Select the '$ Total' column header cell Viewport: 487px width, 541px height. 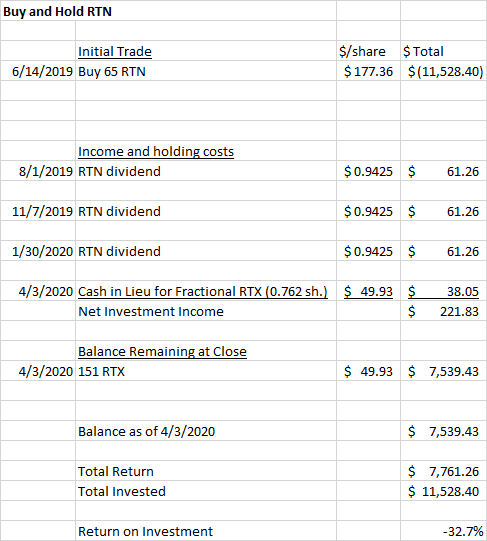443,51
